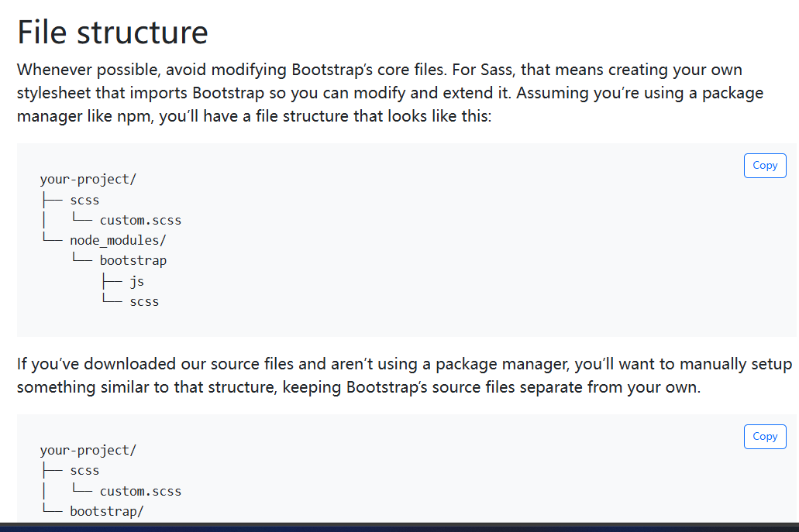Select the bootstrap entry under node_modules/
Image resolution: width=799 pixels, height=532 pixels.
pos(133,260)
